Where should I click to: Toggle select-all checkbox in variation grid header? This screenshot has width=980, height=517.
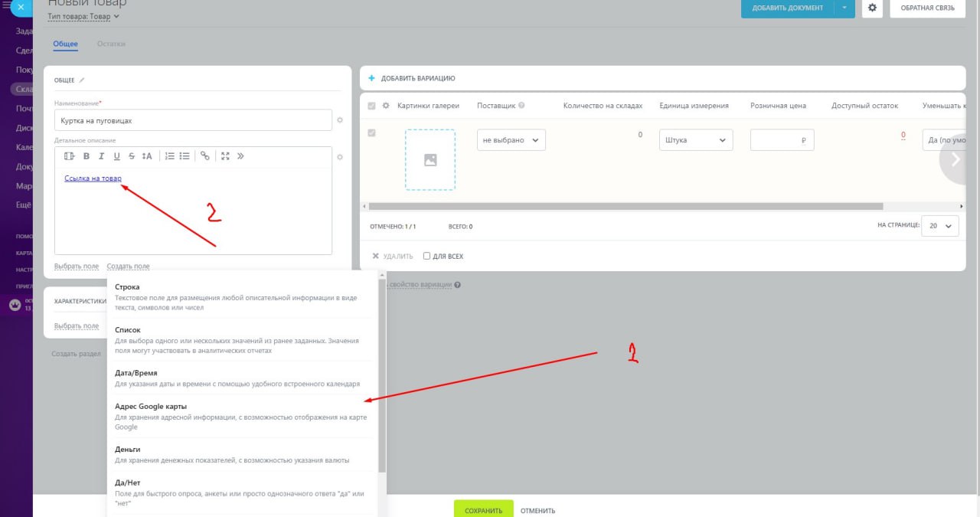coord(372,106)
